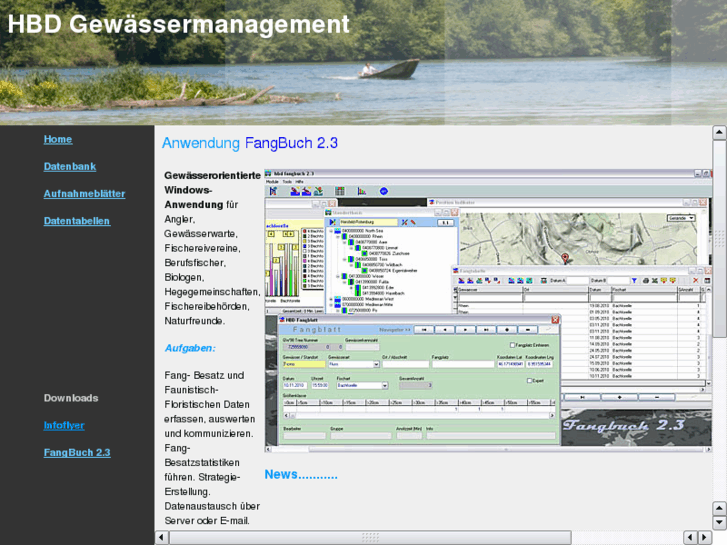This screenshot has width=727, height=545.
Task: Collapse the North Sea tree node
Action: click(x=331, y=229)
